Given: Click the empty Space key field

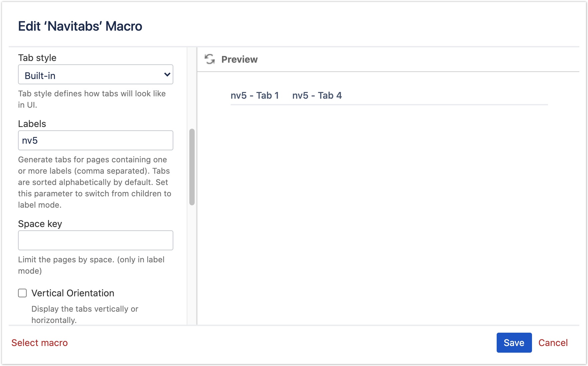Looking at the screenshot, I should coord(95,240).
